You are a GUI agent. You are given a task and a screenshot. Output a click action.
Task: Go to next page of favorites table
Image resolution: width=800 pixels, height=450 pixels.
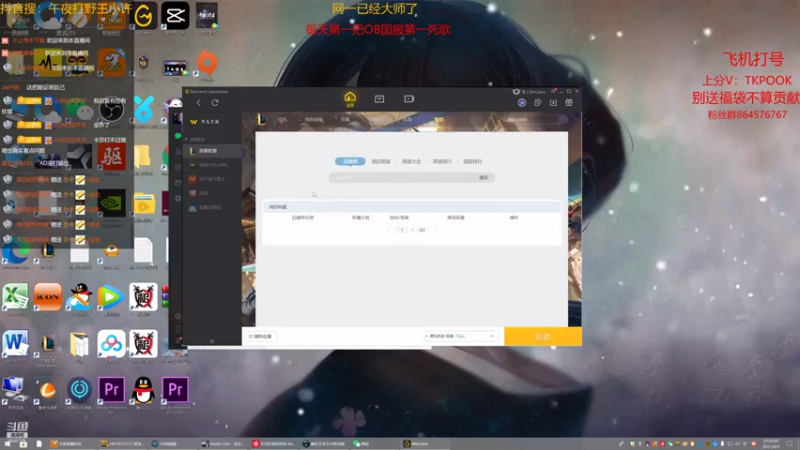point(435,230)
